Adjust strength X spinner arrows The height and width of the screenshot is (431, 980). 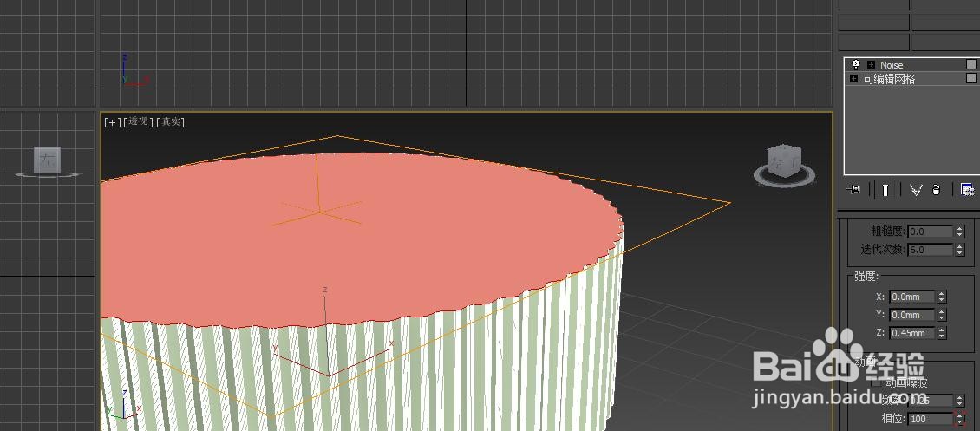point(942,297)
